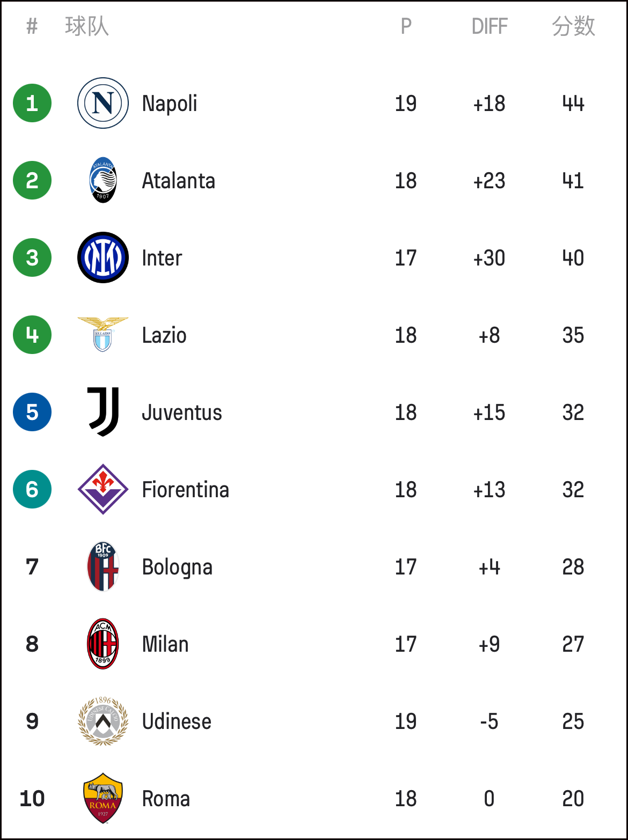Screen dimensions: 628x840
Task: Select the Inter team badge
Action: click(x=103, y=257)
